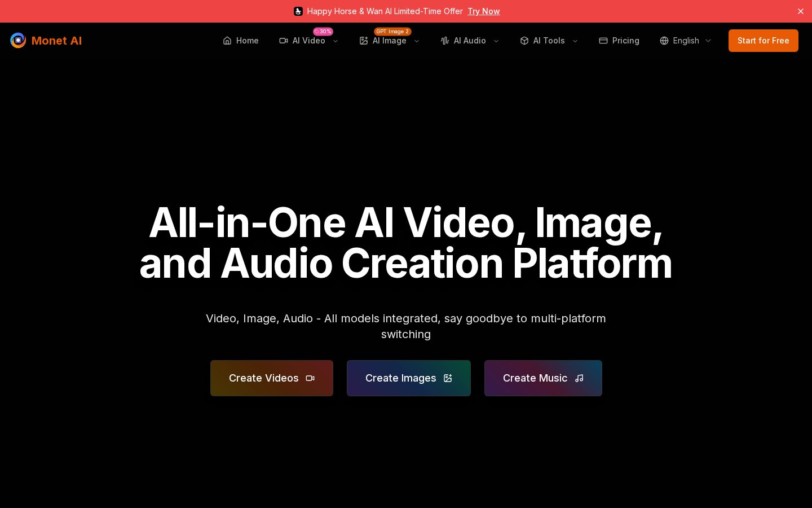Screen dimensions: 812x508
Task: Click the picture icon beside AI Image
Action: (x=364, y=41)
